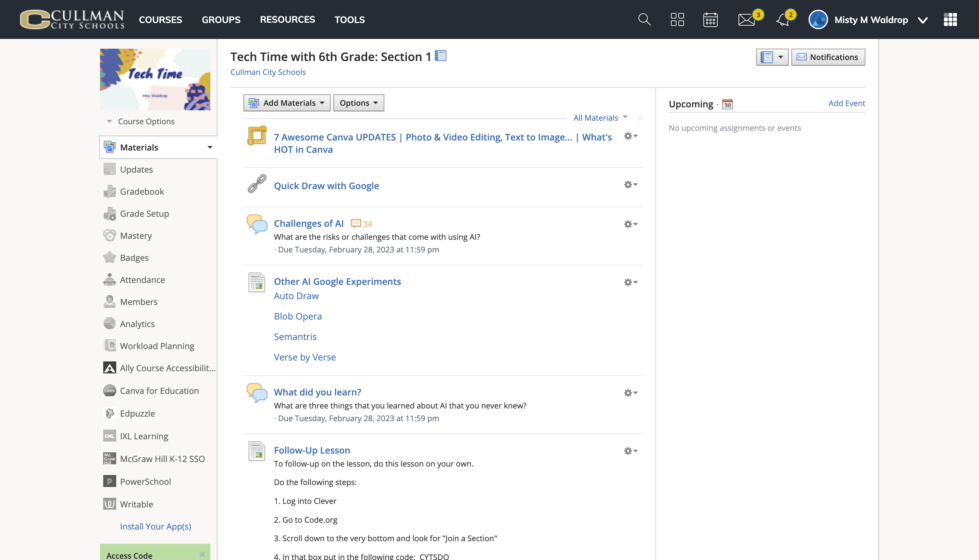The height and width of the screenshot is (560, 979).
Task: Click the Tech Time course banner image
Action: pos(155,79)
